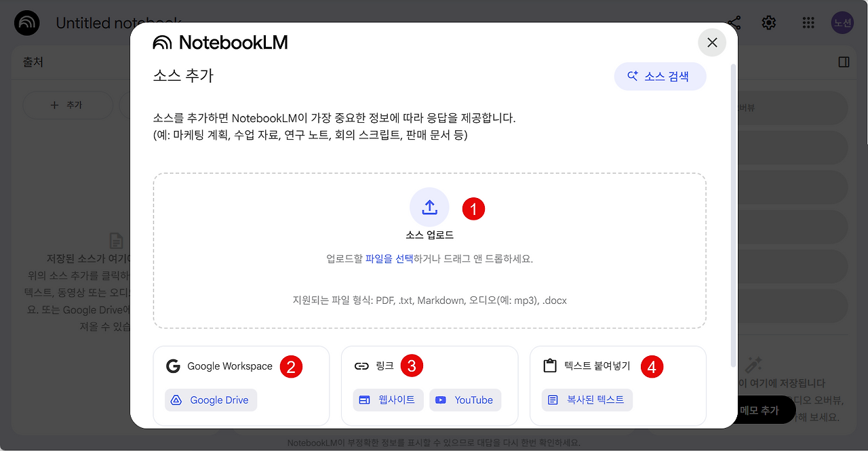
Task: Click the clipboard icon beside 텍스트 붙여넣기
Action: tap(550, 366)
